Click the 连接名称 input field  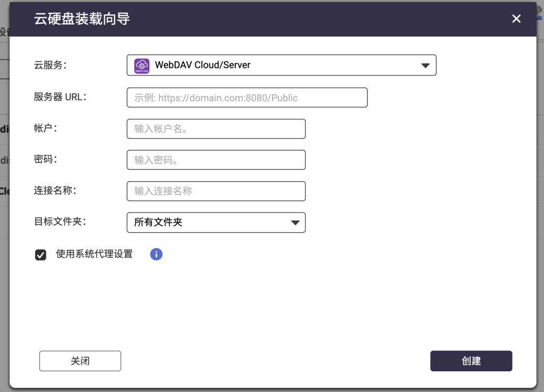(216, 191)
